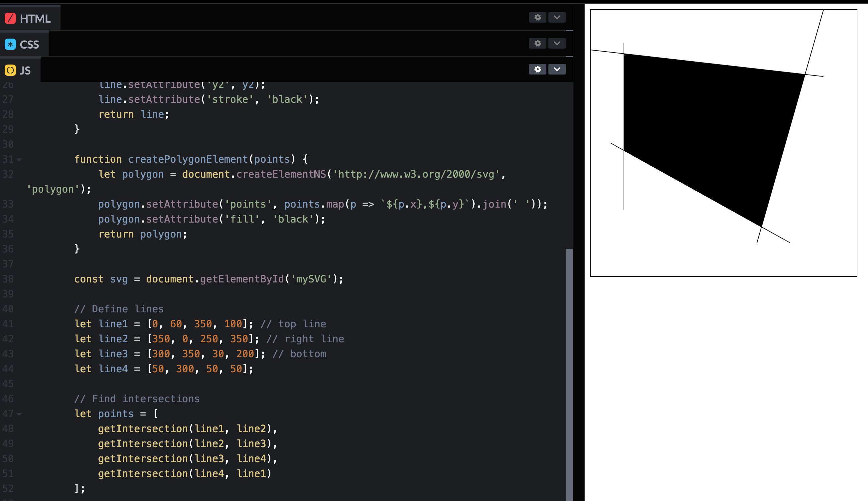Click the '// top line' comment

tap(293, 324)
